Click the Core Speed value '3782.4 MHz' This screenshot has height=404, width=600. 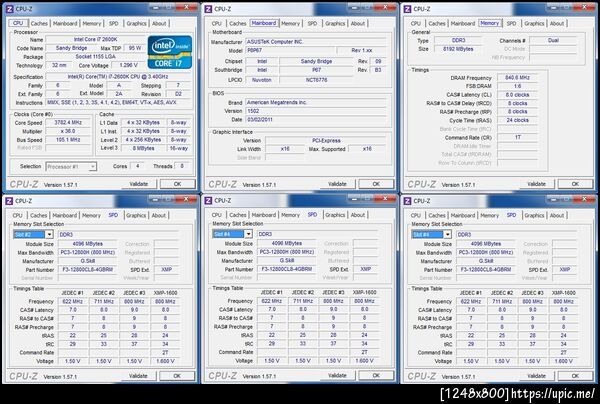[x=68, y=122]
